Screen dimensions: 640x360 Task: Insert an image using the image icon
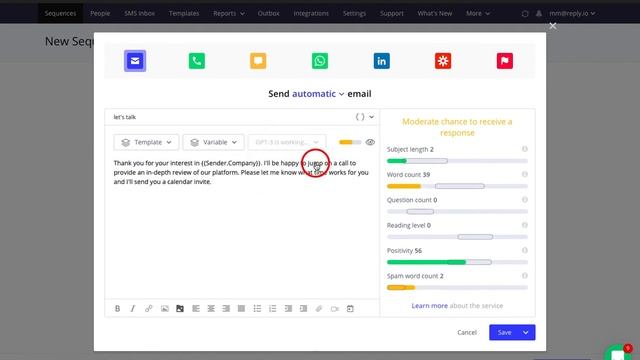pyautogui.click(x=164, y=309)
